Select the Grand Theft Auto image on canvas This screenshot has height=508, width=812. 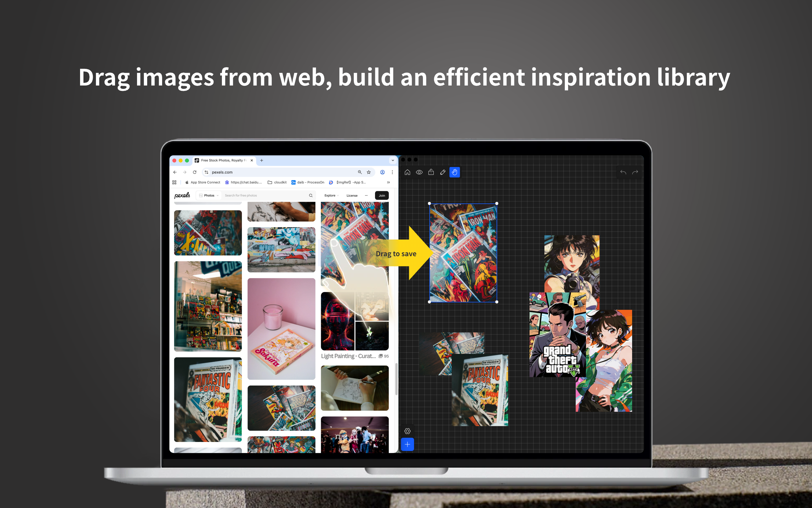[557, 334]
